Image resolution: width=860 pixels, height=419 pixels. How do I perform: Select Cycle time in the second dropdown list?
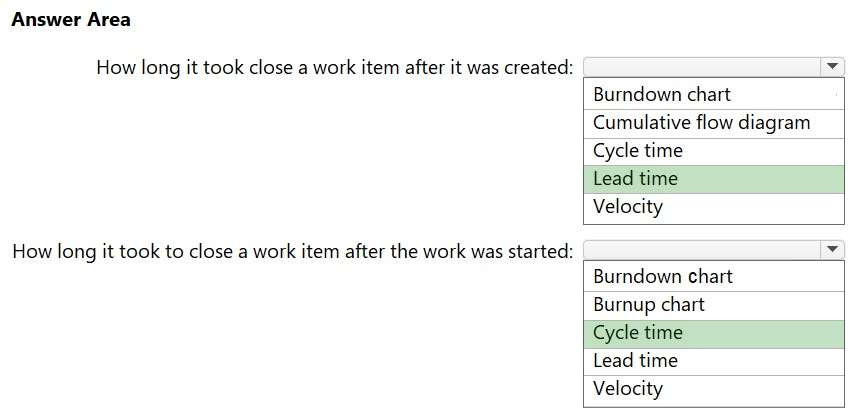pos(638,333)
